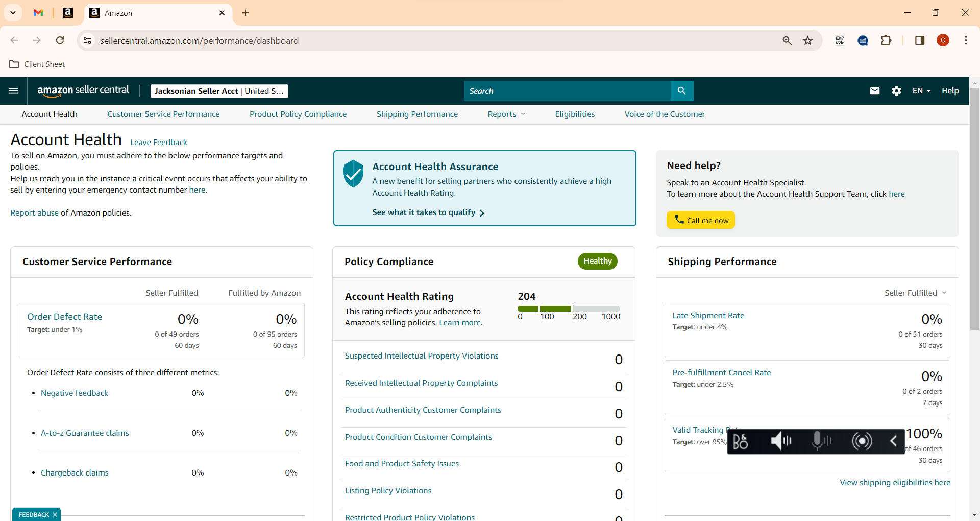Open the extensions puzzle icon
This screenshot has width=980, height=521.
pos(887,40)
